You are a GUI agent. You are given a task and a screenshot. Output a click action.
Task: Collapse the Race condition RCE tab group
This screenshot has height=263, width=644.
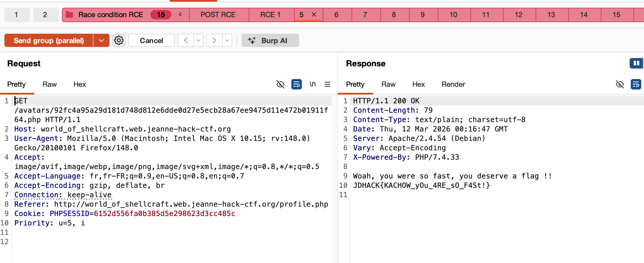coord(180,15)
